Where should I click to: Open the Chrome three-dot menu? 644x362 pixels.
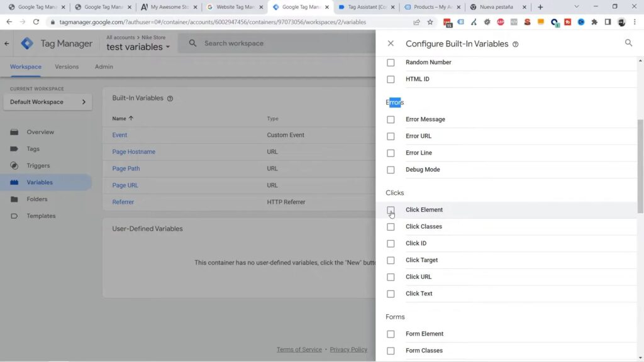[635, 22]
